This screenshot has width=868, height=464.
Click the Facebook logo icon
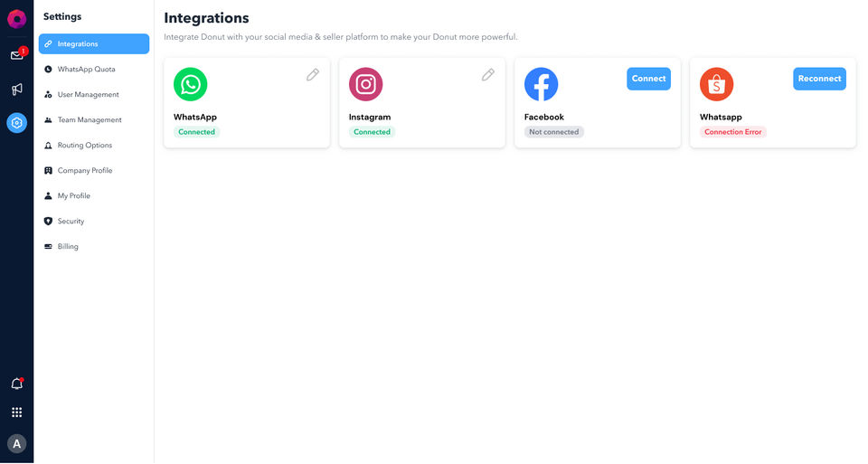(541, 84)
